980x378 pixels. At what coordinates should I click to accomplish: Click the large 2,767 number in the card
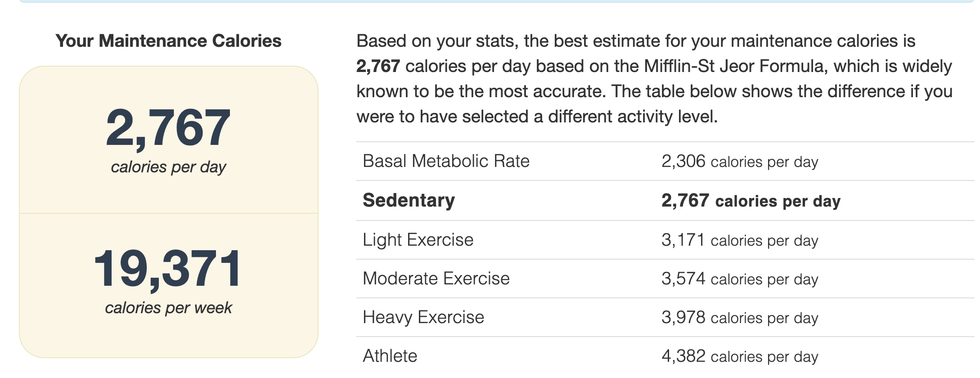(168, 128)
